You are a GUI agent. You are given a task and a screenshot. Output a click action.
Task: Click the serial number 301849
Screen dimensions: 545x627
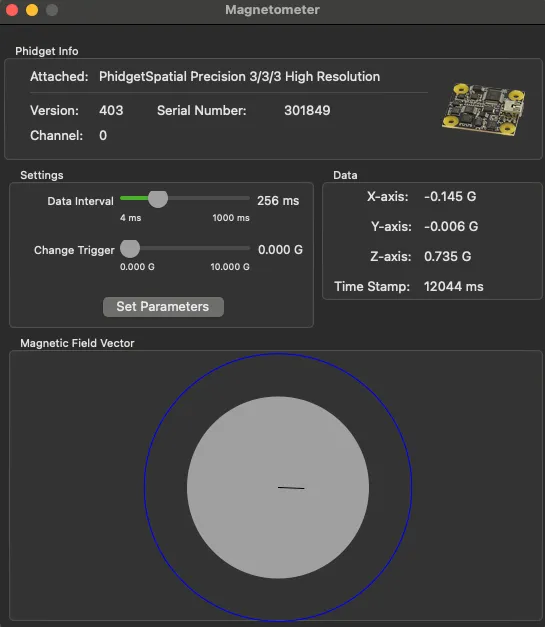pos(307,110)
